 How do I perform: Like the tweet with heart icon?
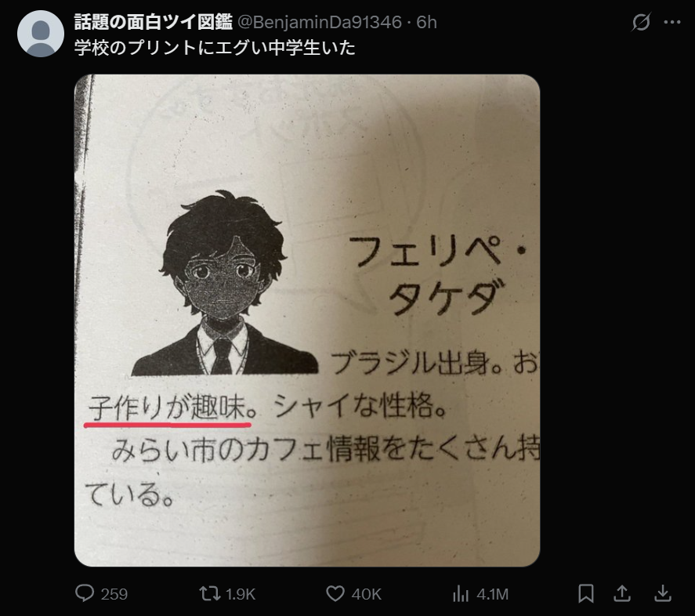[x=335, y=593]
